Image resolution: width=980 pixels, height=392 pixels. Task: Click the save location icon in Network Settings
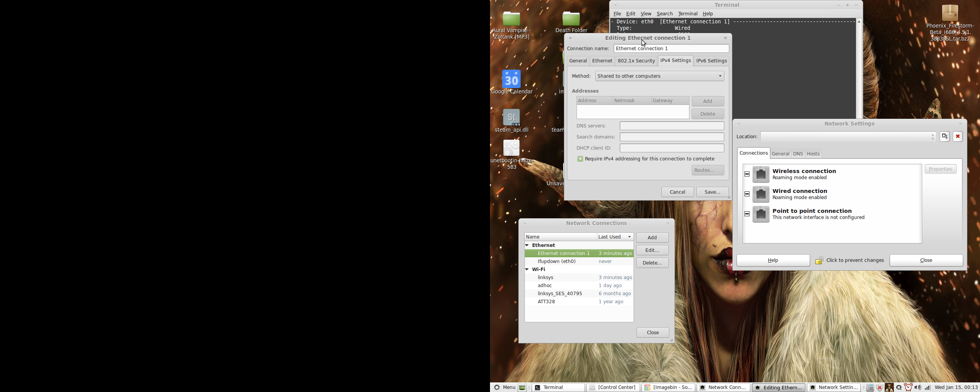click(x=944, y=136)
